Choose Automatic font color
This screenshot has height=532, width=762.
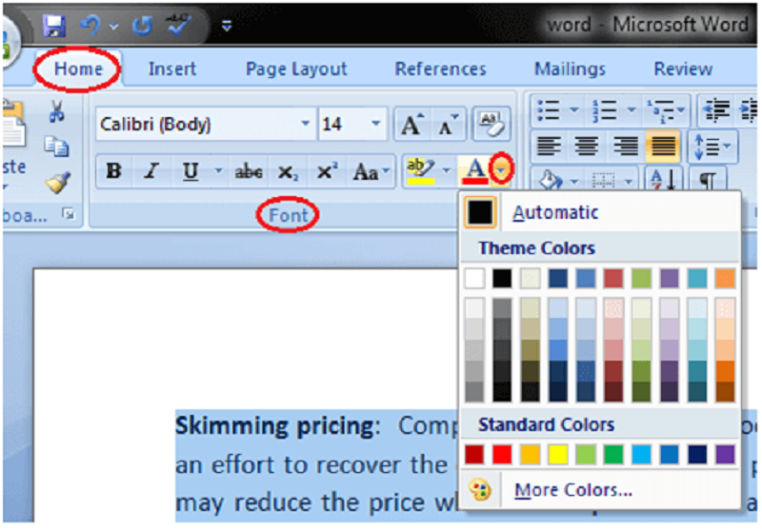[x=555, y=213]
